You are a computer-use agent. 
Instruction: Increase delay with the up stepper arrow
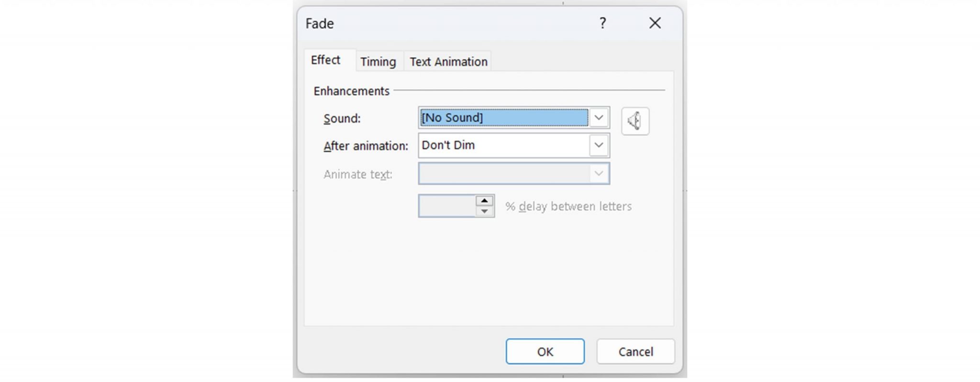[484, 200]
